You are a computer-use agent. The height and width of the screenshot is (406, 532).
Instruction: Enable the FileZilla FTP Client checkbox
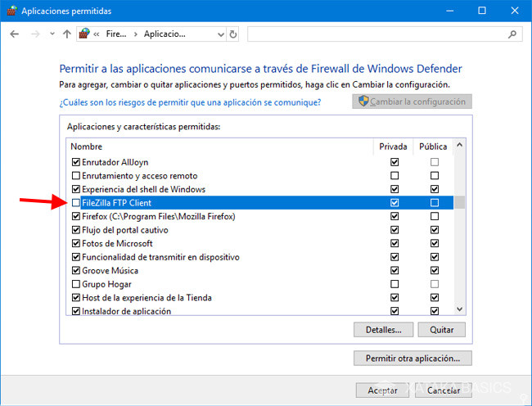76,203
